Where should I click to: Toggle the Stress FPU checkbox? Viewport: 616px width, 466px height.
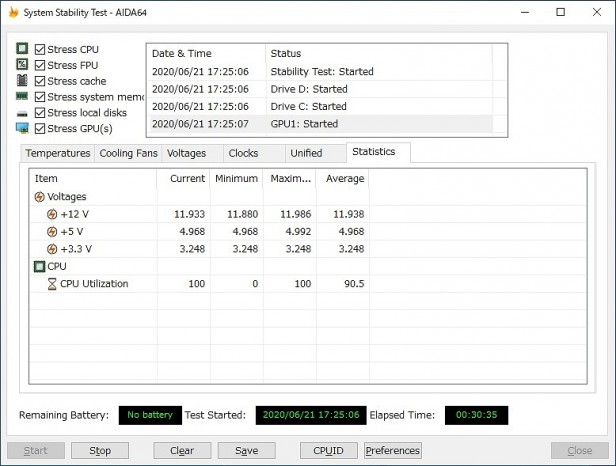tap(40, 65)
